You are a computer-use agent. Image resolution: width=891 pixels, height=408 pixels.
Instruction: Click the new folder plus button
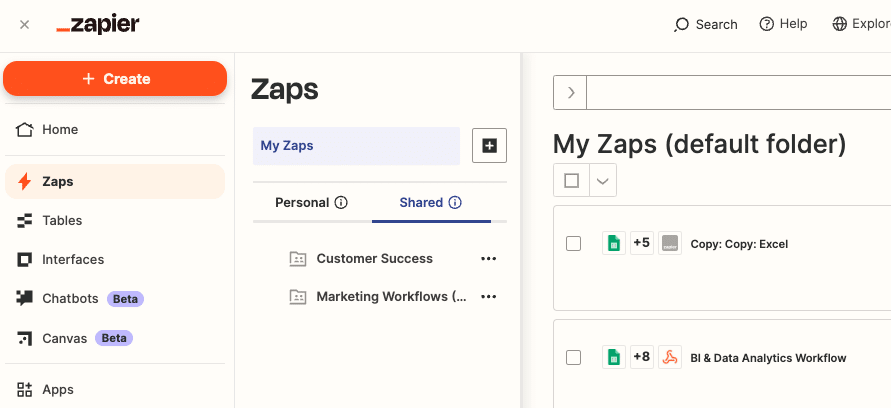[489, 146]
